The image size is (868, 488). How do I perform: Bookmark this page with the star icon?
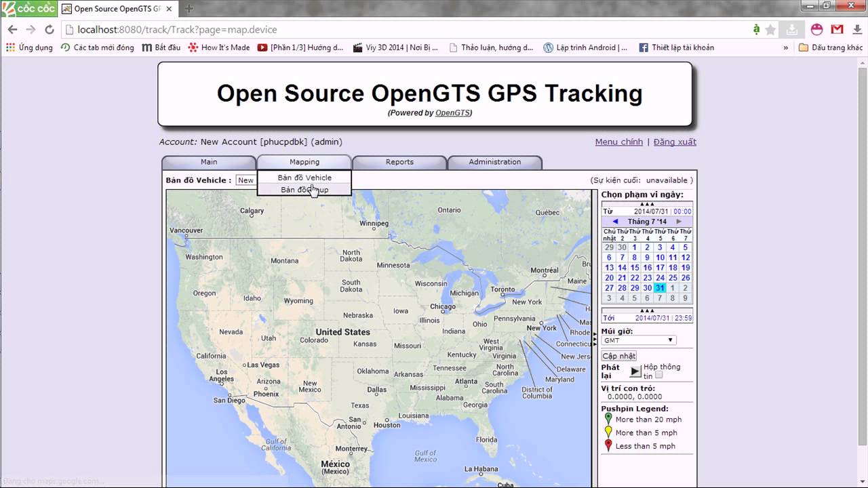(x=770, y=30)
